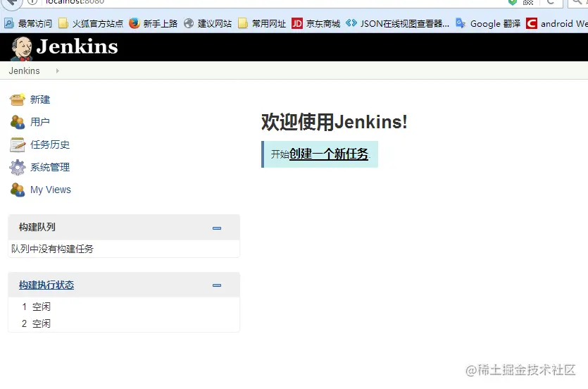
Task: Collapse the 构建队列 panel
Action: [x=217, y=228]
